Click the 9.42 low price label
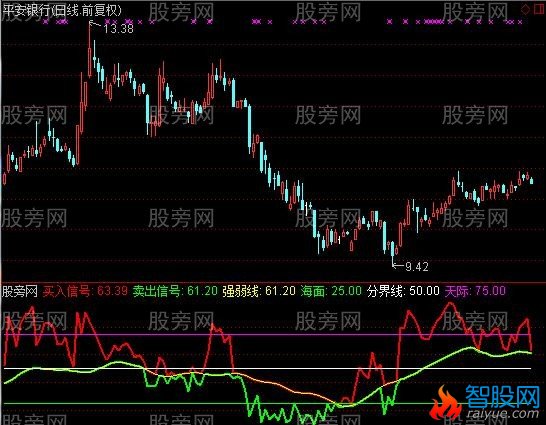 (417, 267)
